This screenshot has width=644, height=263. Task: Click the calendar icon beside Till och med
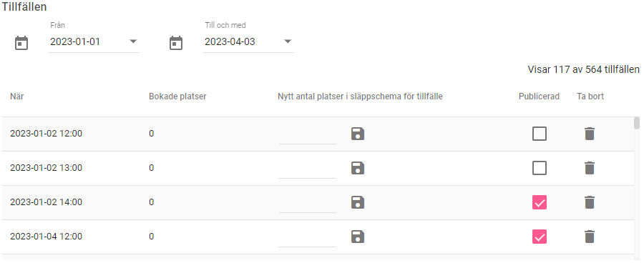tap(176, 43)
